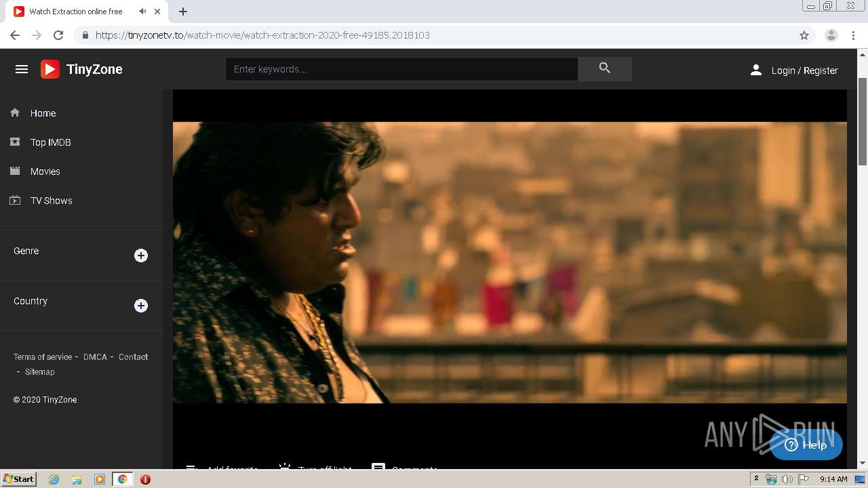
Task: Open Windows Explorer folder on taskbar
Action: 77,479
